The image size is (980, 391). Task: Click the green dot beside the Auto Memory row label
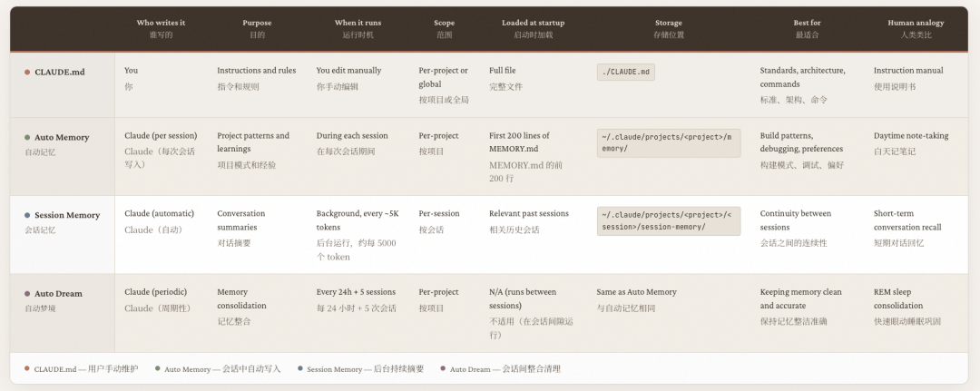coord(27,138)
